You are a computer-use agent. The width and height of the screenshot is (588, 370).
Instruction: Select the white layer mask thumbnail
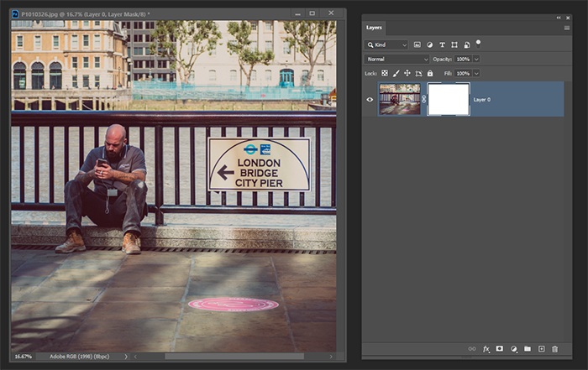point(449,99)
